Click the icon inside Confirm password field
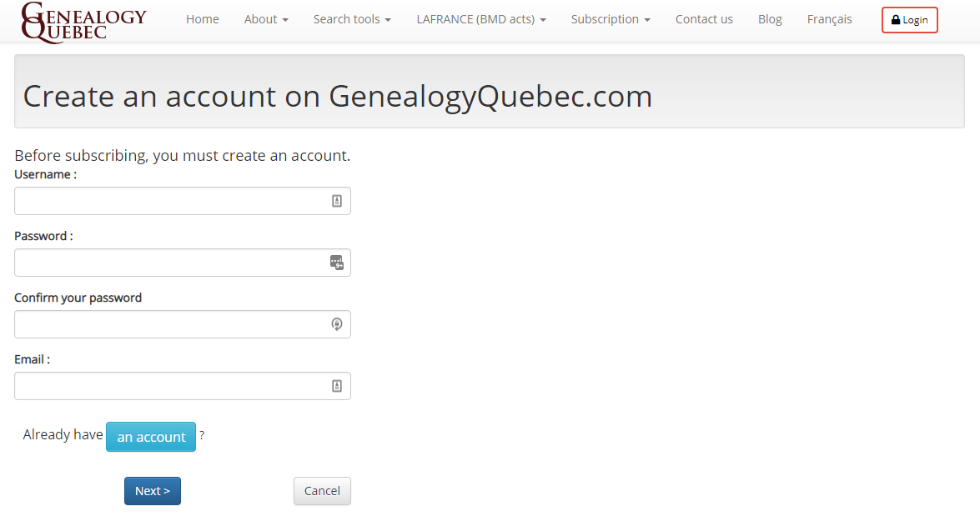 (337, 324)
